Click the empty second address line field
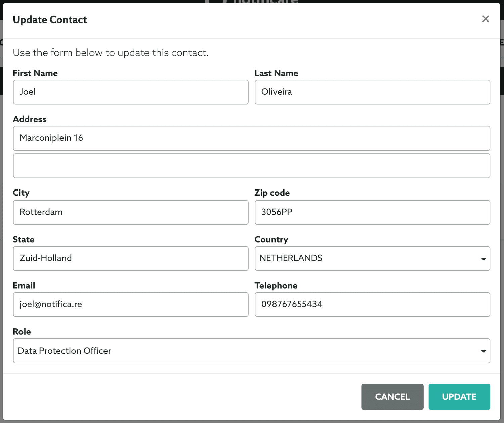Screen dimensions: 504x423 251,166
